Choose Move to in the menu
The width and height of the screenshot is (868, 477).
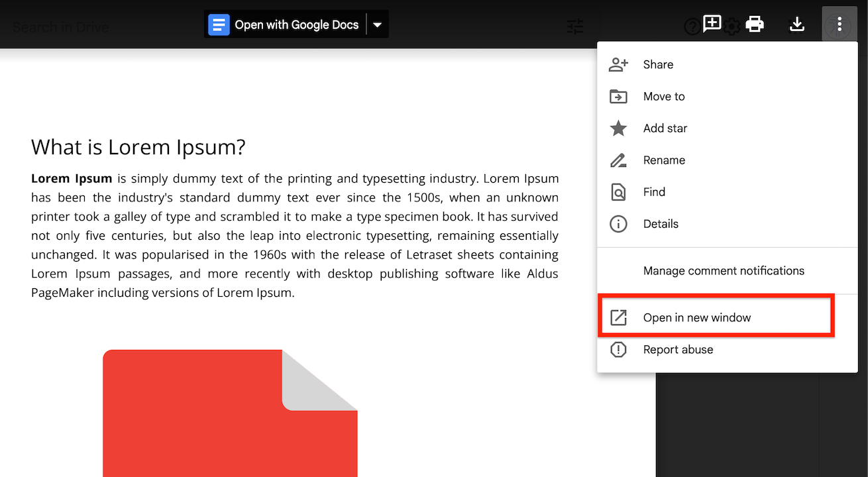tap(663, 96)
